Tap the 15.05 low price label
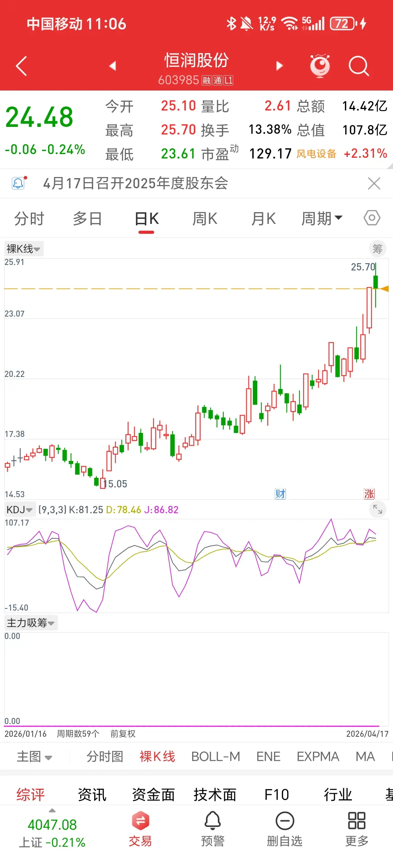 click(x=116, y=484)
